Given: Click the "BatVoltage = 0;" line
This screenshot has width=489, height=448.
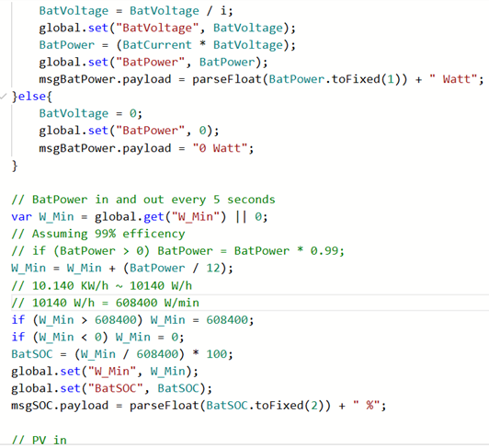Looking at the screenshot, I should click(x=90, y=114).
